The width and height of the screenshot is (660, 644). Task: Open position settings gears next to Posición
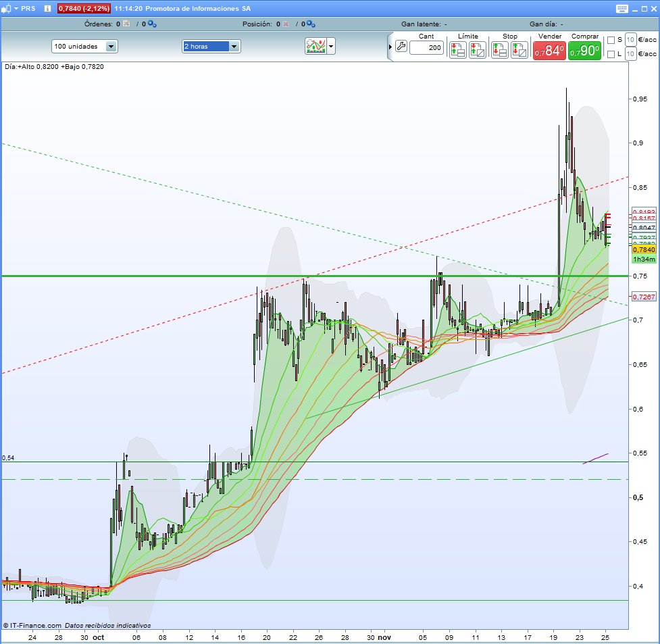coord(311,24)
